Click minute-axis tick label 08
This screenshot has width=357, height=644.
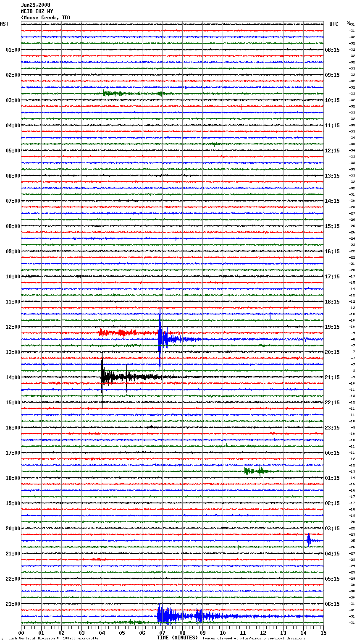pos(182,633)
